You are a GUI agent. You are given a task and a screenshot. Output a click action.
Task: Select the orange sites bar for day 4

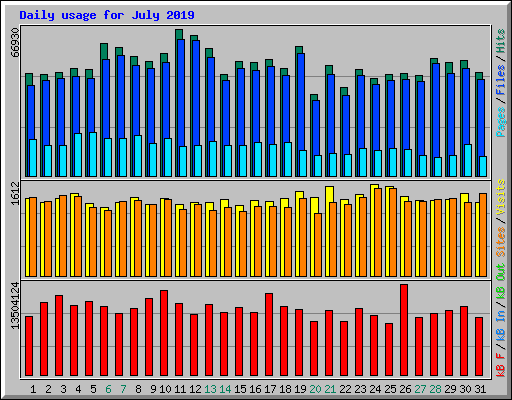(x=78, y=236)
